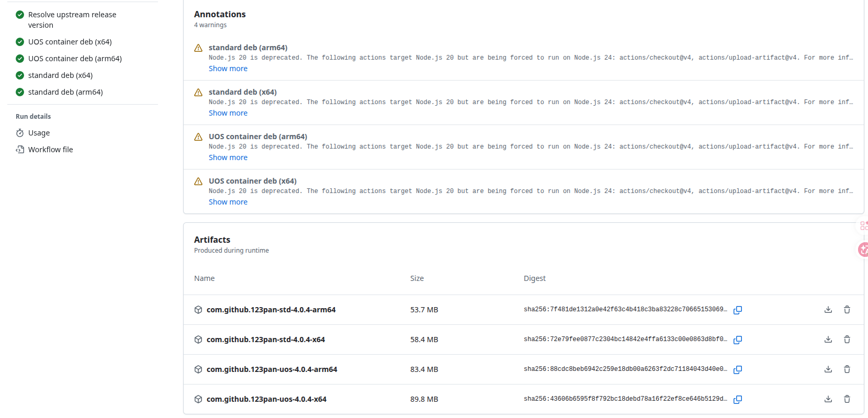Image resolution: width=868 pixels, height=418 pixels.
Task: Show more for standard deb (arm64) warning
Action: click(x=228, y=69)
